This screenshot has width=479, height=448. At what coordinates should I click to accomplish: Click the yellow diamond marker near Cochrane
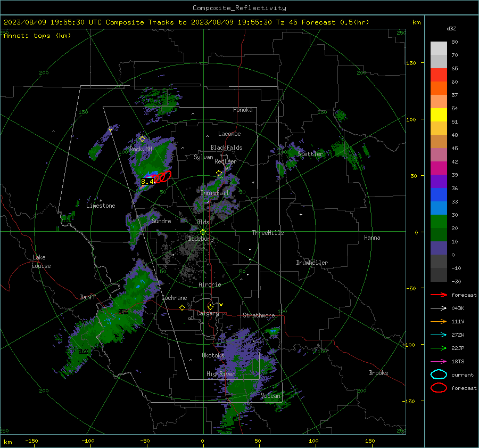183,308
